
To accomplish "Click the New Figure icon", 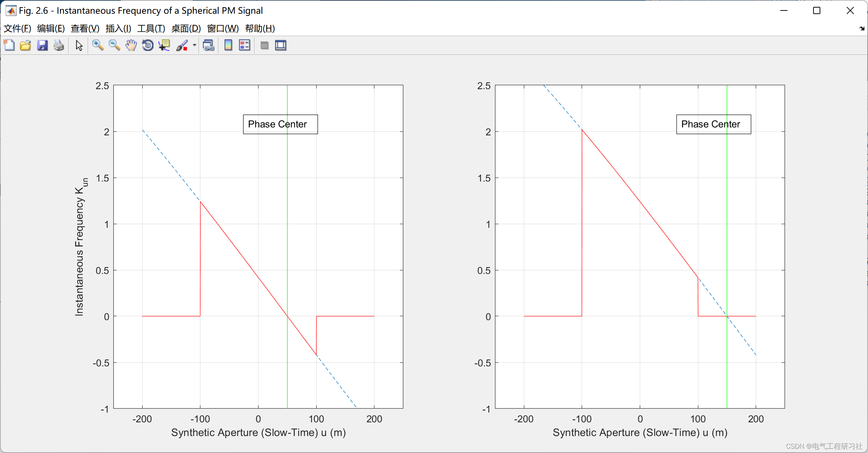I will (9, 45).
